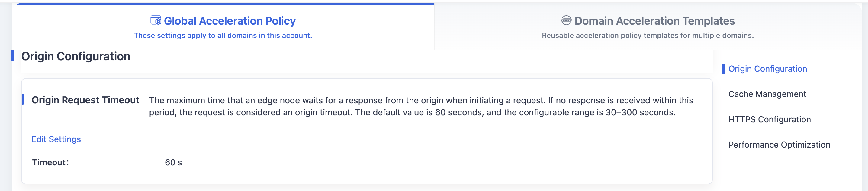This screenshot has height=191, width=868.
Task: Click the Edit Settings link
Action: [x=56, y=139]
